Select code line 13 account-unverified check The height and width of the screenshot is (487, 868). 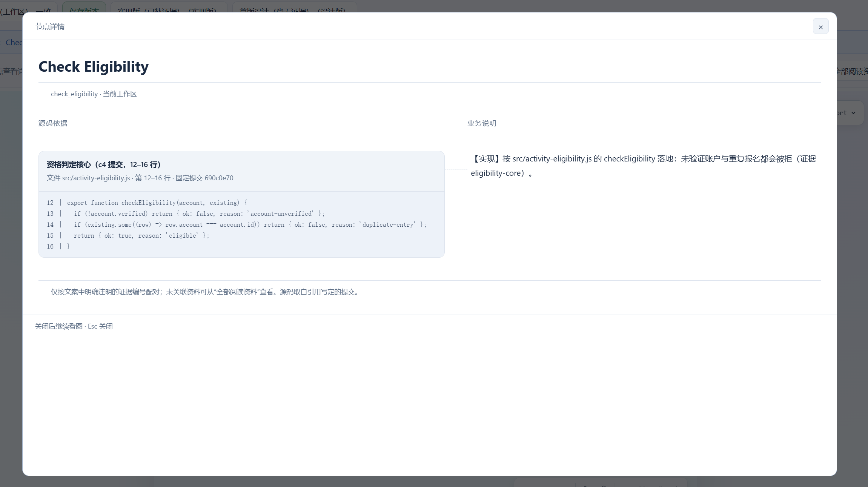[x=186, y=214]
